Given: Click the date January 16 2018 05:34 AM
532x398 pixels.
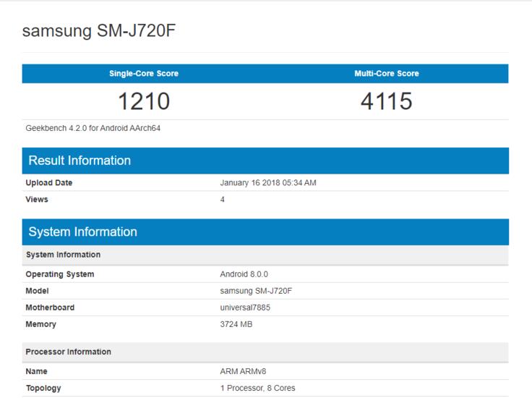Looking at the screenshot, I should [x=268, y=182].
